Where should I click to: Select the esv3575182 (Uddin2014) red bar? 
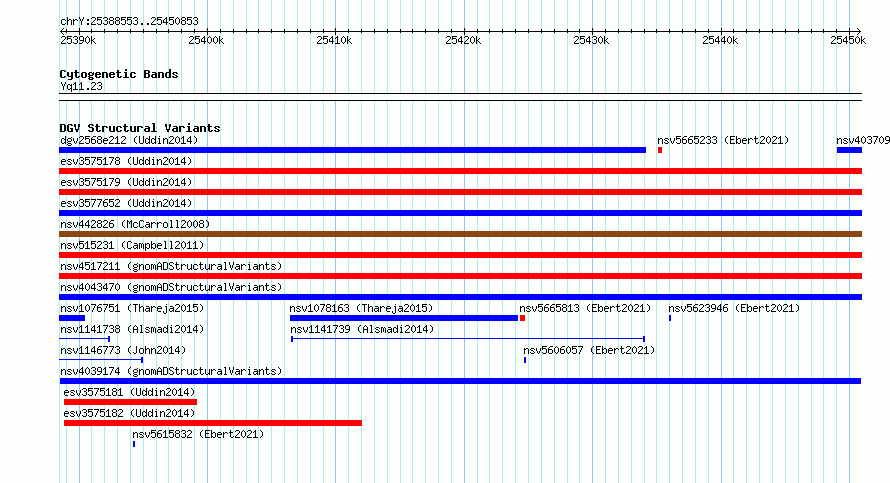point(213,423)
